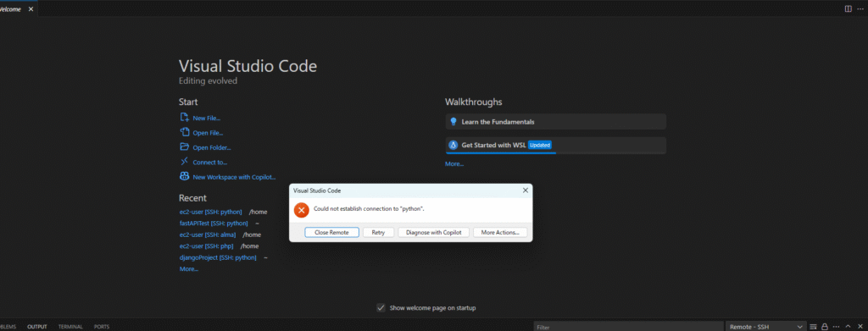
Task: Toggle the output scroll lock icon
Action: [x=825, y=327]
